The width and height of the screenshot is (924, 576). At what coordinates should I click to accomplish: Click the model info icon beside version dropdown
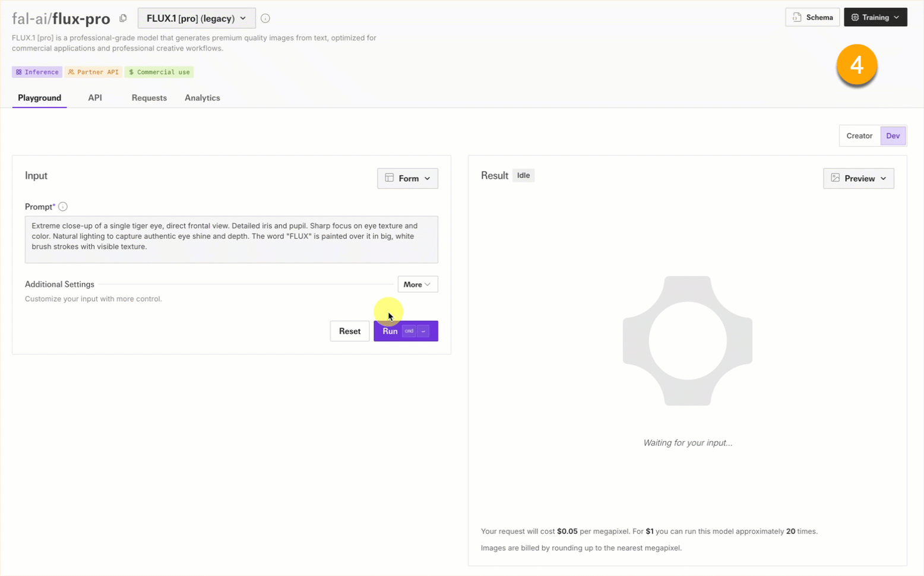[x=265, y=18]
